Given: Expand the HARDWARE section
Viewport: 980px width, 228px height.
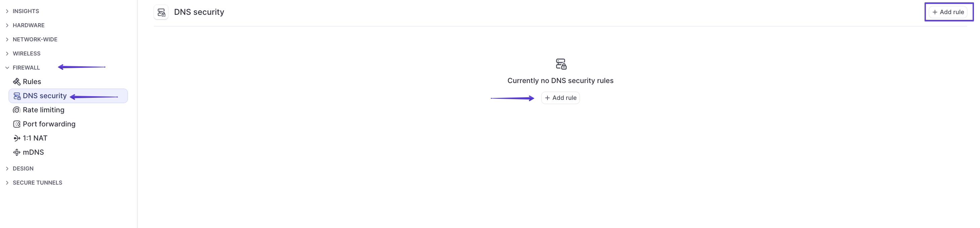Looking at the screenshot, I should pyautogui.click(x=25, y=25).
